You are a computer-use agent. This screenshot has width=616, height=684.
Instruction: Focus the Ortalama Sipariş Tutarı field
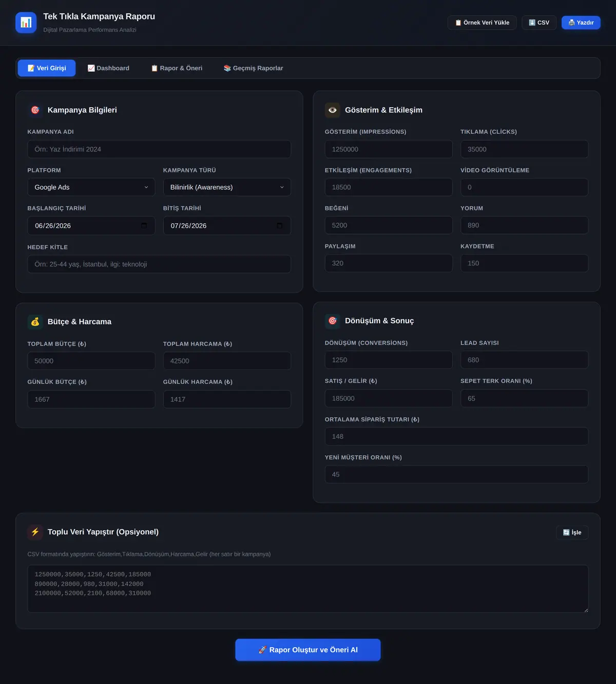(x=456, y=436)
